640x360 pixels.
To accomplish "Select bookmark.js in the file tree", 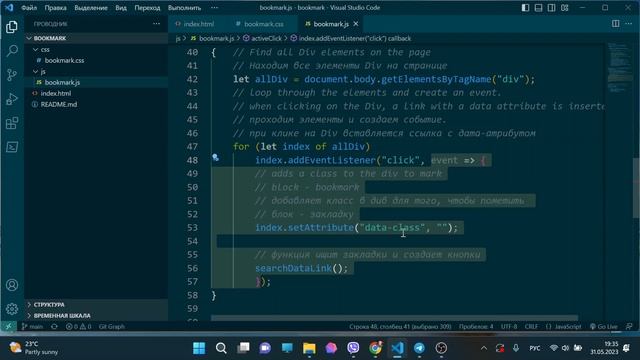I will (x=62, y=82).
